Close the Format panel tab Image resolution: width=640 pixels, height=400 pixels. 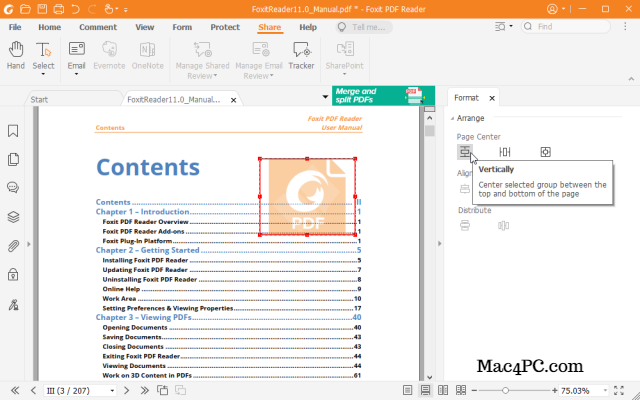click(492, 98)
